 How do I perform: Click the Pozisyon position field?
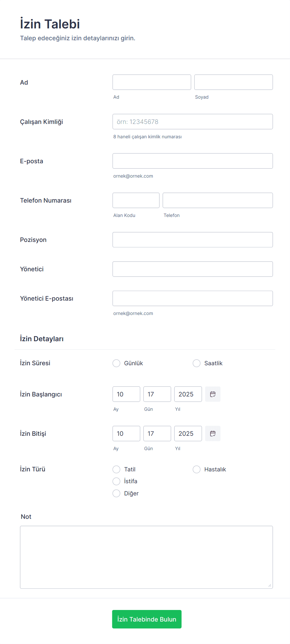(x=192, y=239)
